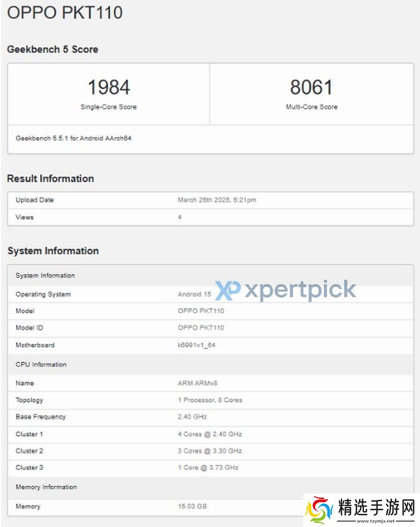The image size is (420, 527).
Task: Click Geekbench 5.5.1 for Android AArch64 text
Action: (73, 138)
